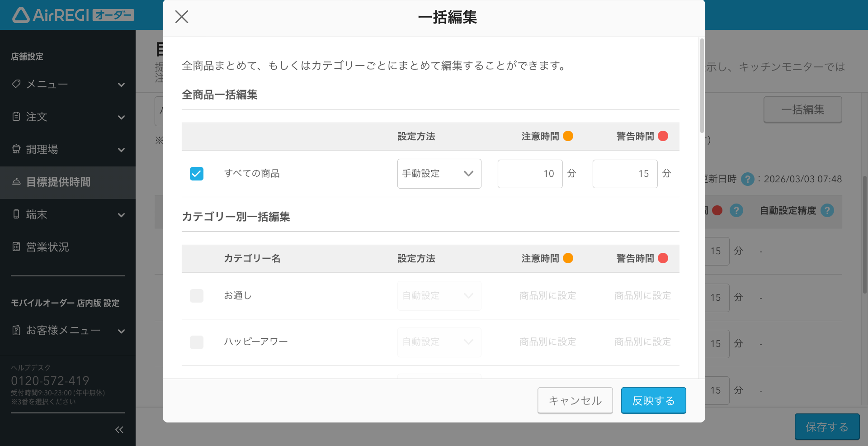The width and height of the screenshot is (868, 446).
Task: Click the カテゴリー名 column header
Action: coord(252,258)
